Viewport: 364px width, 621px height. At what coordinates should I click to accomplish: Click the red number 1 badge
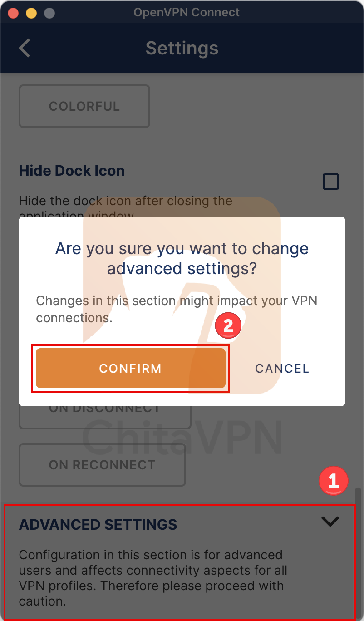coord(333,480)
